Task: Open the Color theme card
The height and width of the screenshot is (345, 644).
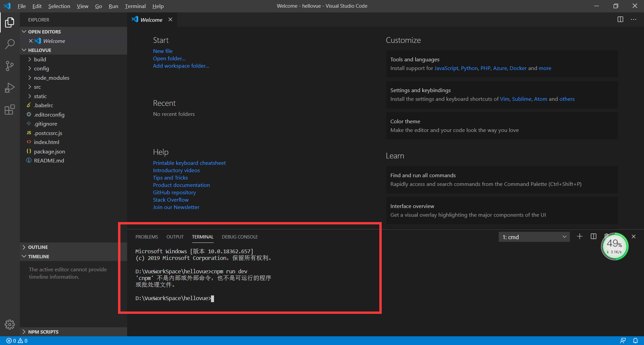Action: [502, 126]
